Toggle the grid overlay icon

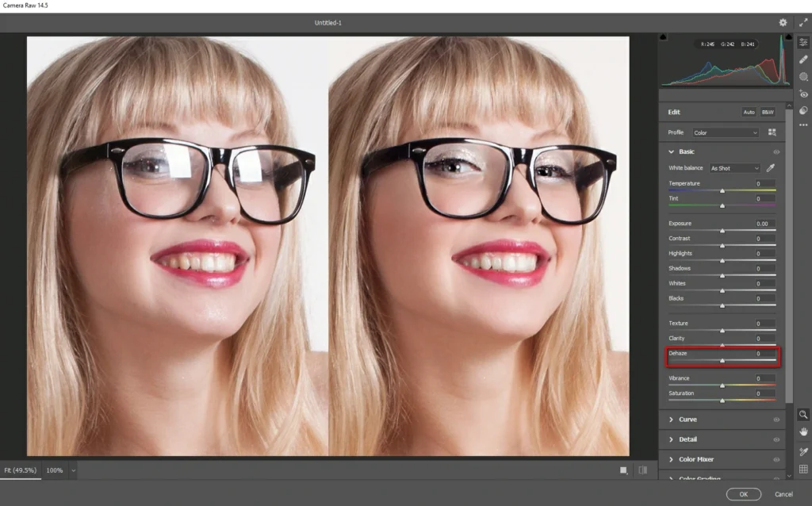pos(803,470)
